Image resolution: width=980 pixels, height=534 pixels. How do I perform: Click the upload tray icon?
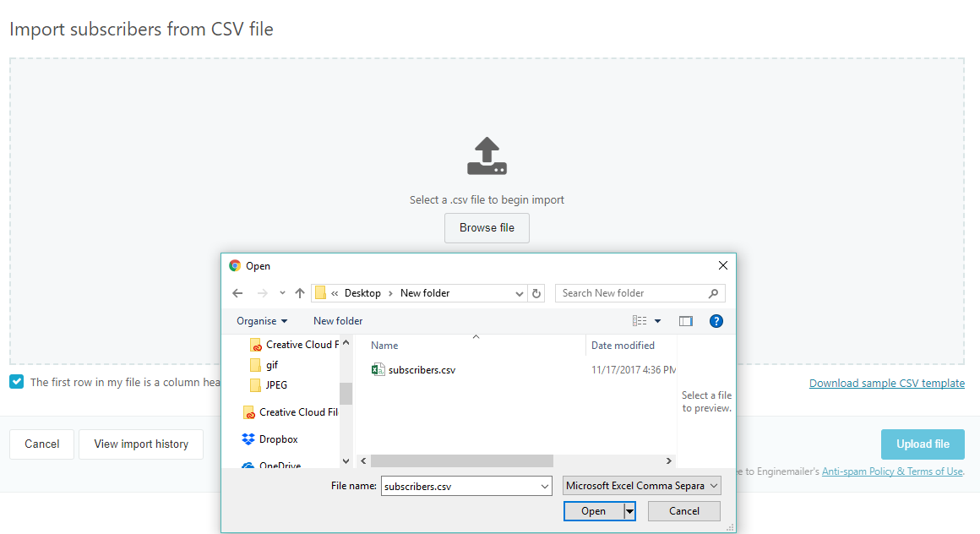click(487, 155)
